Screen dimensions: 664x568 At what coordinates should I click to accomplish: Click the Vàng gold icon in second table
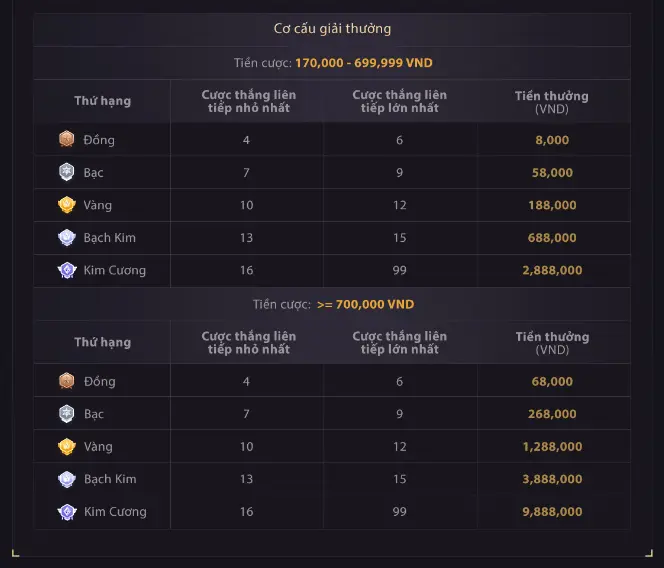coord(66,446)
